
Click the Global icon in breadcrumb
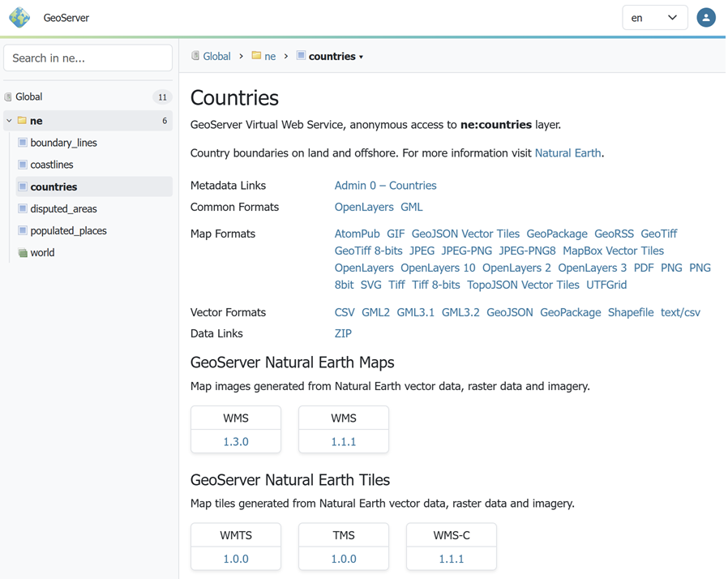(195, 56)
